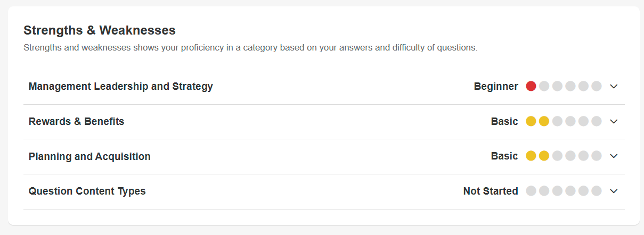The height and width of the screenshot is (235, 644).
Task: Expand the Rewards & Benefits chevron
Action: tap(614, 121)
